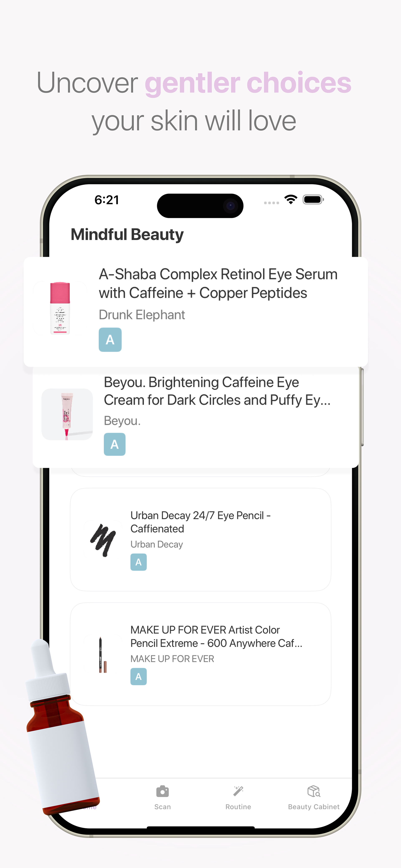This screenshot has width=401, height=868.
Task: Switch to the Beauty Cabinet tab label
Action: [313, 807]
